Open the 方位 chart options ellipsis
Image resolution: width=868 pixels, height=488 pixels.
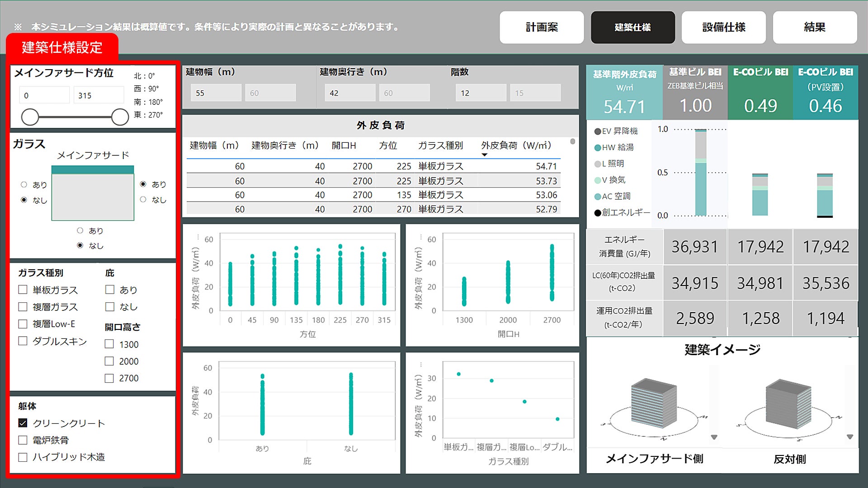(198, 237)
